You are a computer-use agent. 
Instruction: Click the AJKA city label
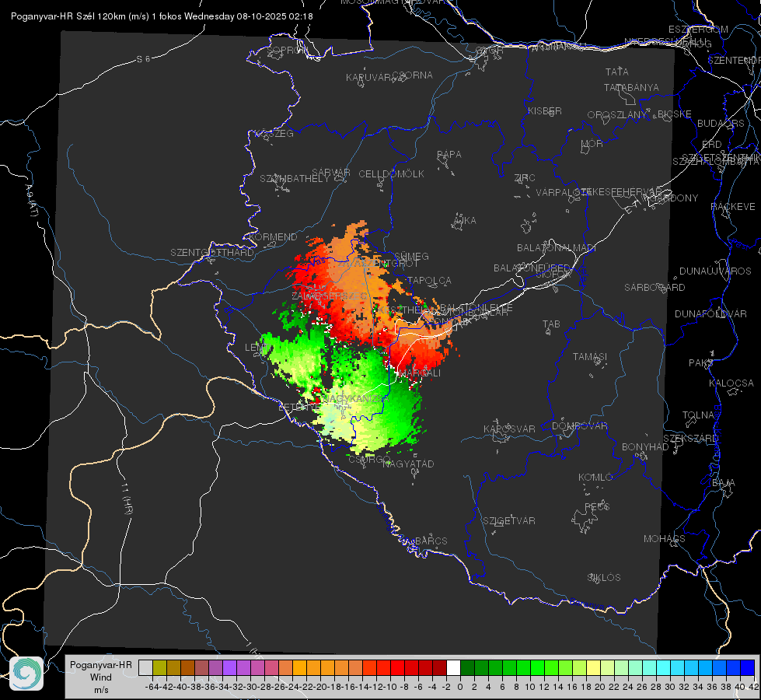click(x=465, y=220)
